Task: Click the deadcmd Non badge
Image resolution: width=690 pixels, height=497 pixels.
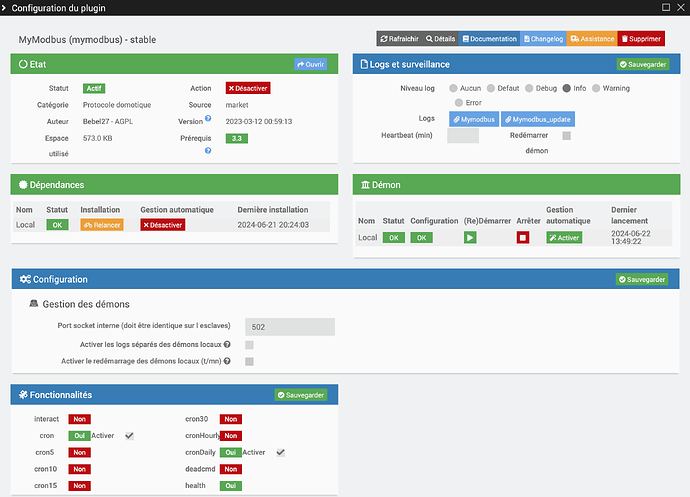Action: 231,469
